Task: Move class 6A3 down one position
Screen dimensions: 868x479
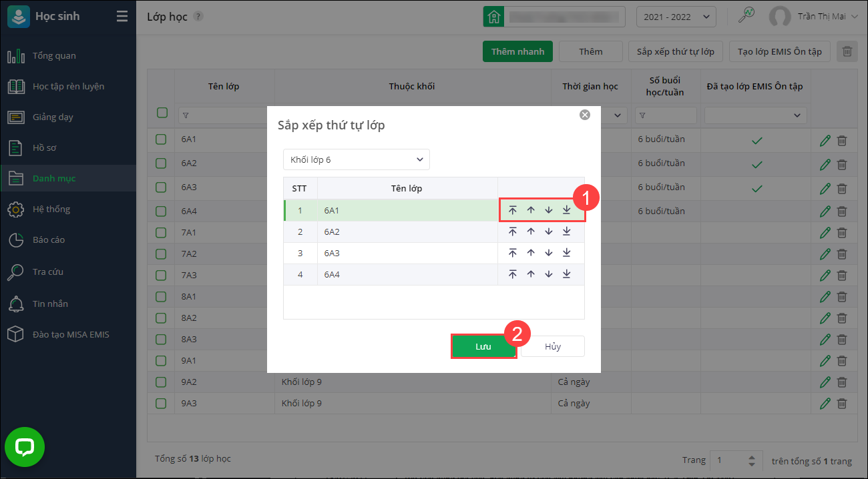Action: point(549,253)
